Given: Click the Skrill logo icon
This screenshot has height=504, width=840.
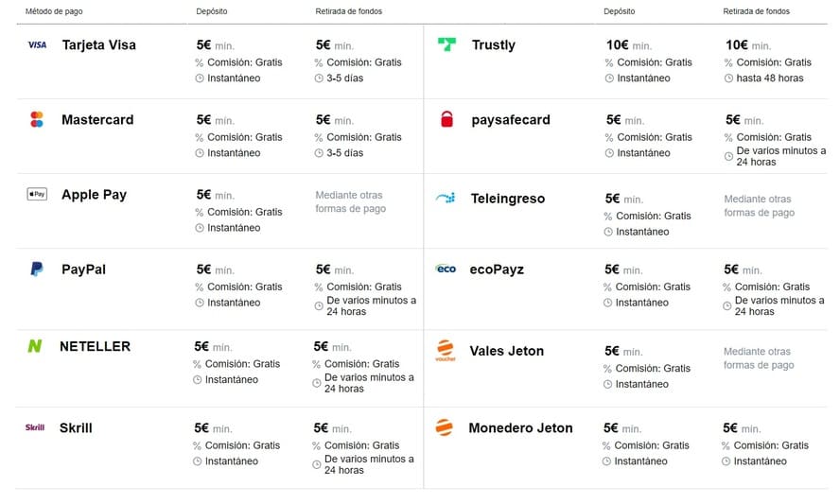Looking at the screenshot, I should [35, 427].
